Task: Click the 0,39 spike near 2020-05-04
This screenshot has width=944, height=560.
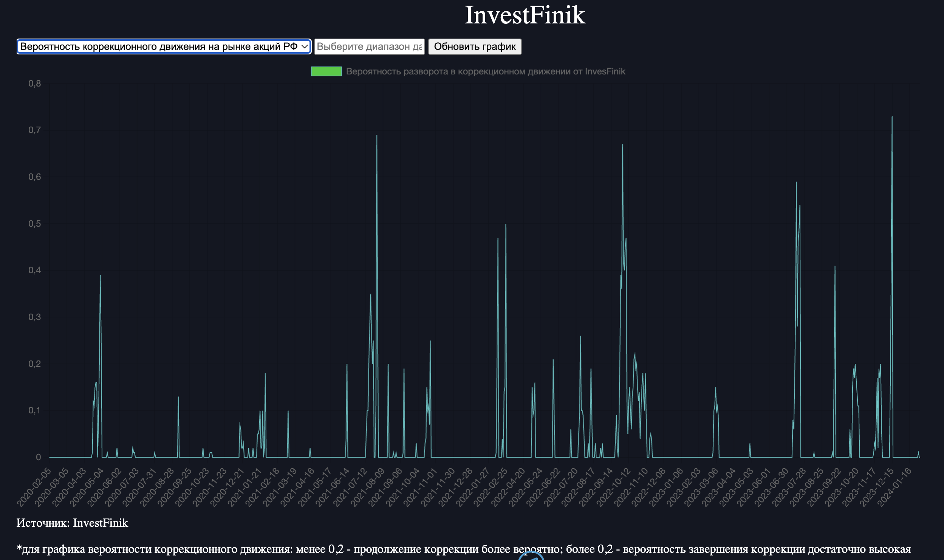Action: pos(100,276)
